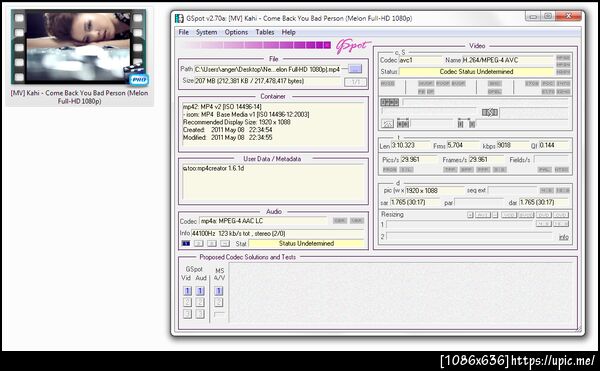Close the GSpot window

tap(568, 16)
